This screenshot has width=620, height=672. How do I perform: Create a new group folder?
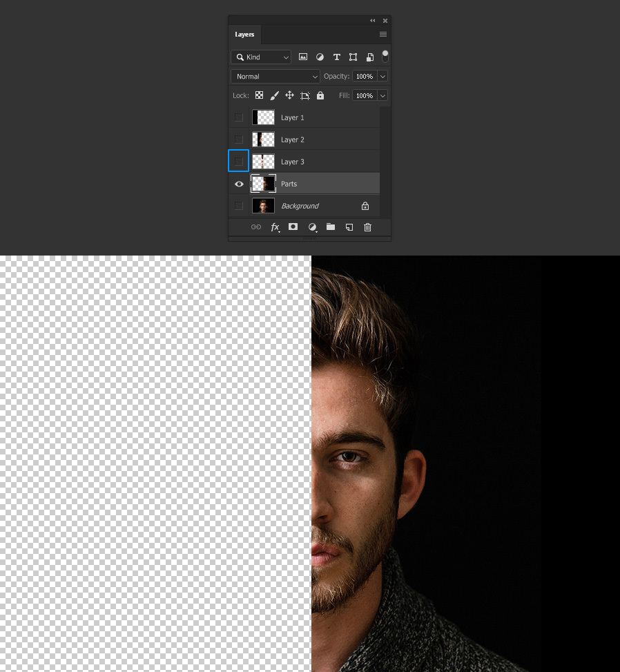click(x=330, y=227)
